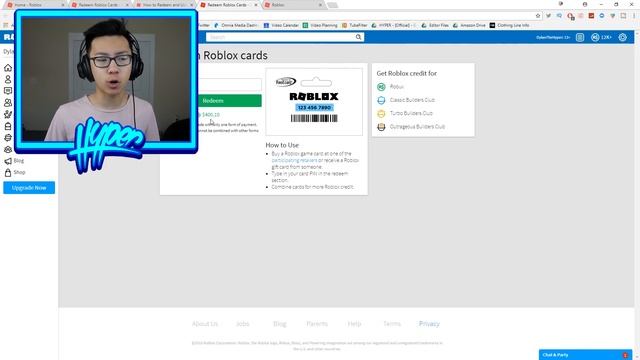This screenshot has height=360, width=640.
Task: Click the magnifier search icon in Roblox header
Action: (x=358, y=37)
